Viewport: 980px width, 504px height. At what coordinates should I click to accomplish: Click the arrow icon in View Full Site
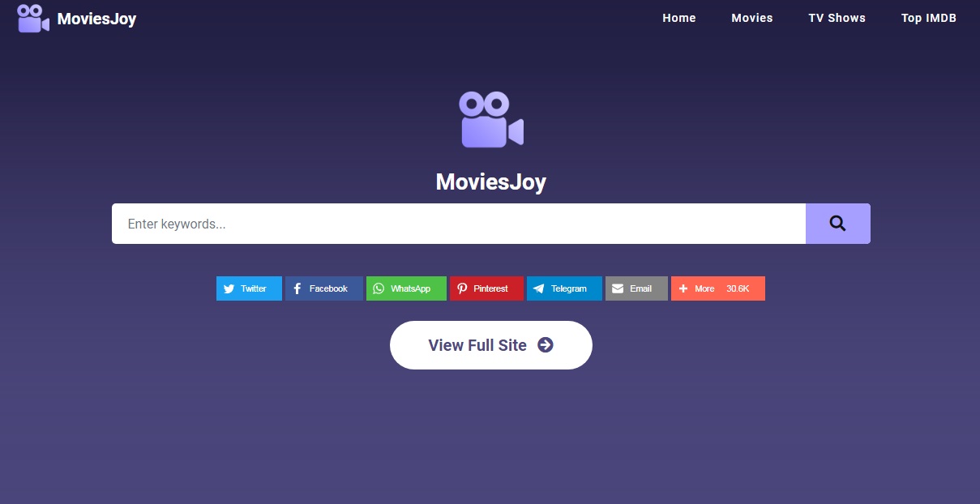pyautogui.click(x=546, y=345)
